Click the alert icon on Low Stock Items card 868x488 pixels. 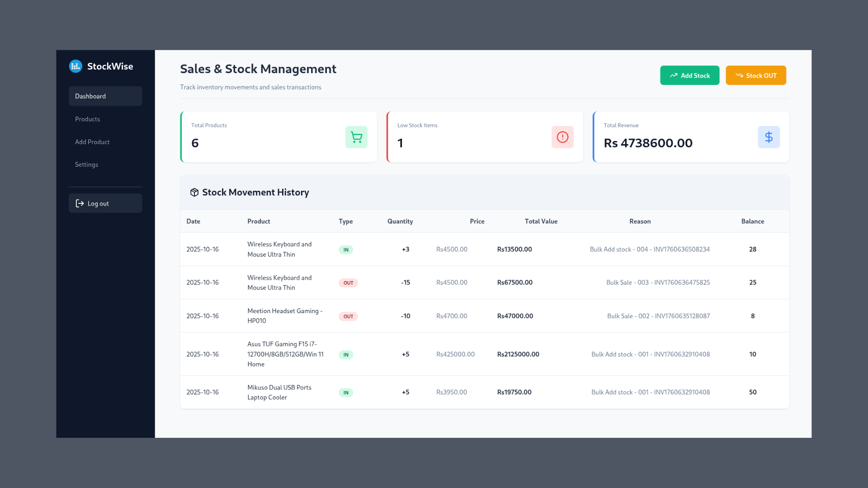562,137
